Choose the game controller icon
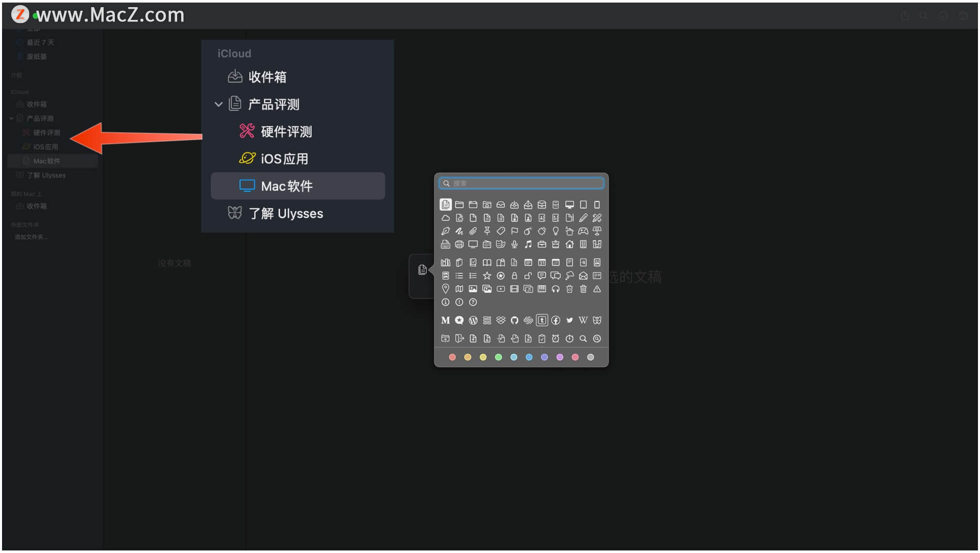This screenshot has height=553, width=980. click(x=583, y=231)
